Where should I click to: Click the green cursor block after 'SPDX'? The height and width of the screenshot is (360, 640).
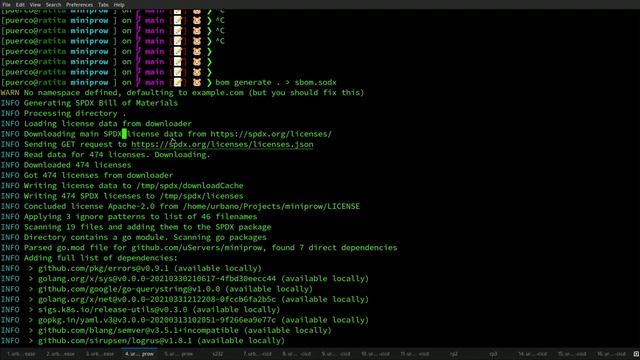[x=124, y=134]
